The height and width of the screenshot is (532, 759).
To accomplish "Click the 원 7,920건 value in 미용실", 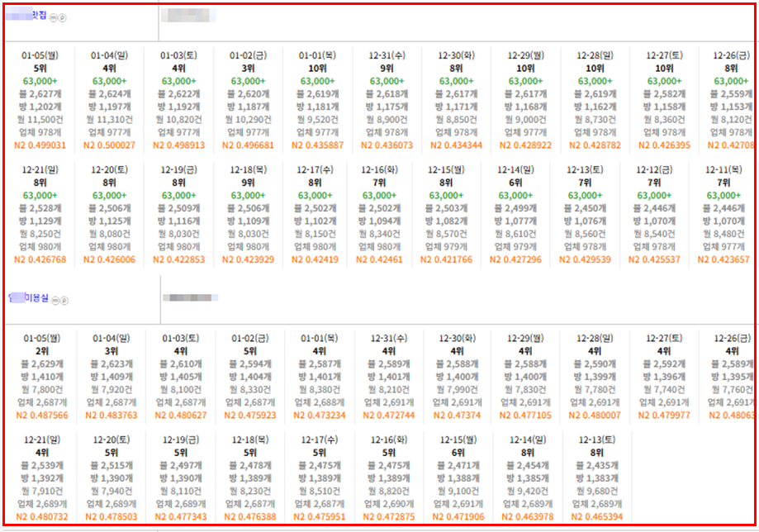I will [x=111, y=390].
